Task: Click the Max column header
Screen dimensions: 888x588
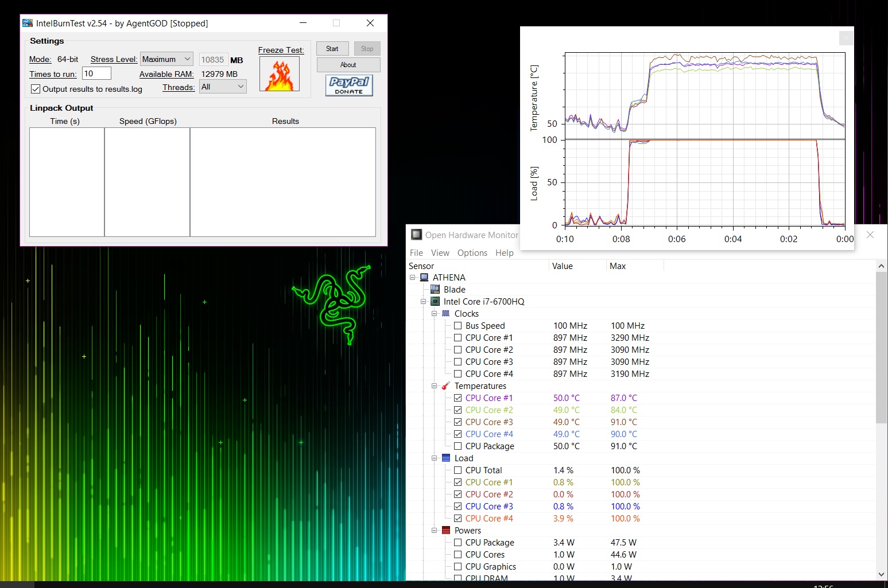Action: (x=635, y=266)
